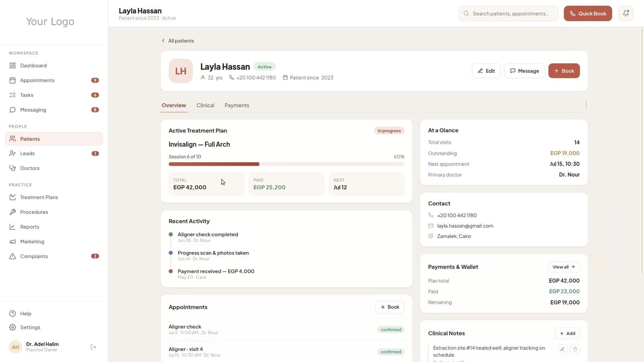Click the Quick Book button
This screenshot has height=362, width=644.
click(588, 13)
